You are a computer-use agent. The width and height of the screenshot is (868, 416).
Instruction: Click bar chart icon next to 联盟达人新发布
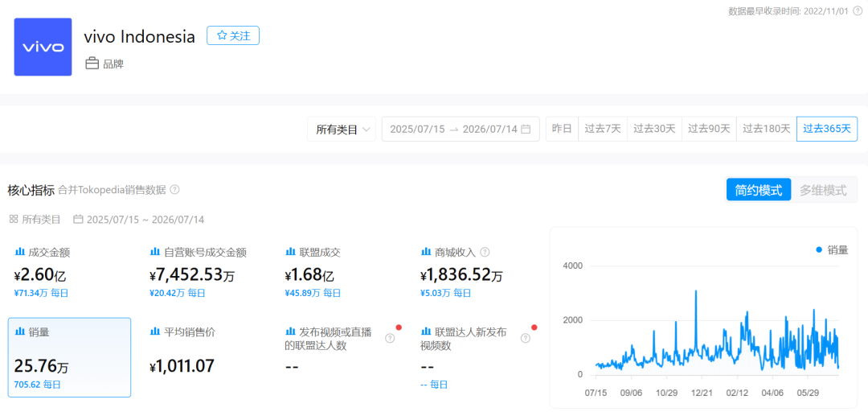coord(426,332)
